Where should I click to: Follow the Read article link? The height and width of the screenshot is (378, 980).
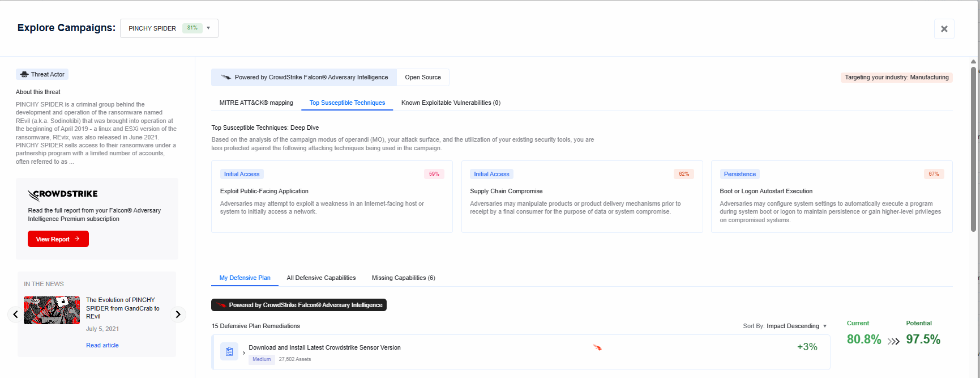pos(102,345)
